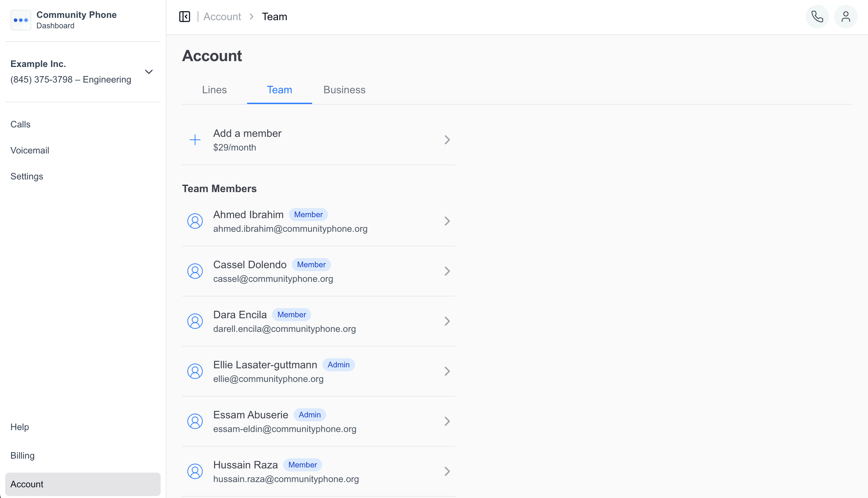This screenshot has width=868, height=498.
Task: Switch to the Lines tab
Action: pos(215,90)
